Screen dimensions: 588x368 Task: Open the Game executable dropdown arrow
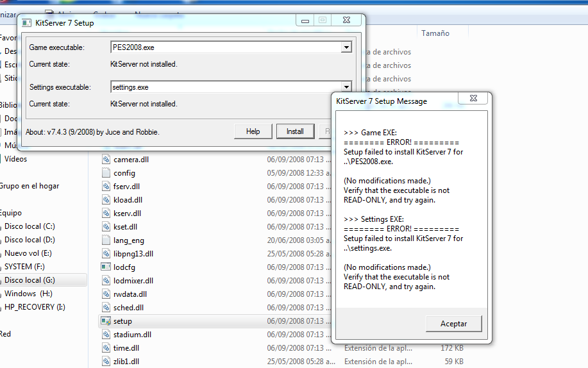coord(346,47)
